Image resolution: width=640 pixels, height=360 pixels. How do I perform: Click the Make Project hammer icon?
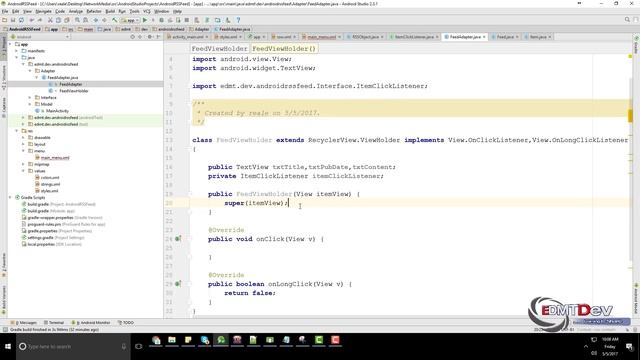pos(115,20)
